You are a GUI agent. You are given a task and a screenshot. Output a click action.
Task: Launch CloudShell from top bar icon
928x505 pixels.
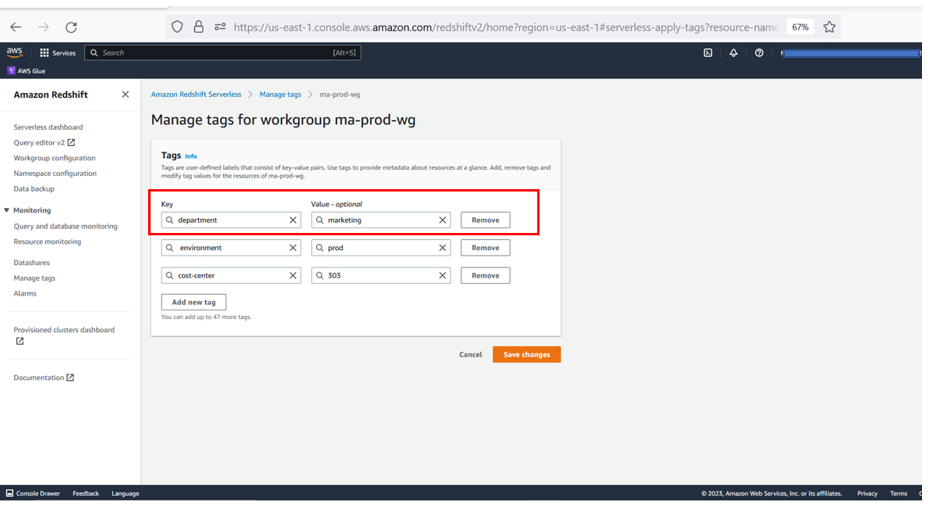point(708,53)
